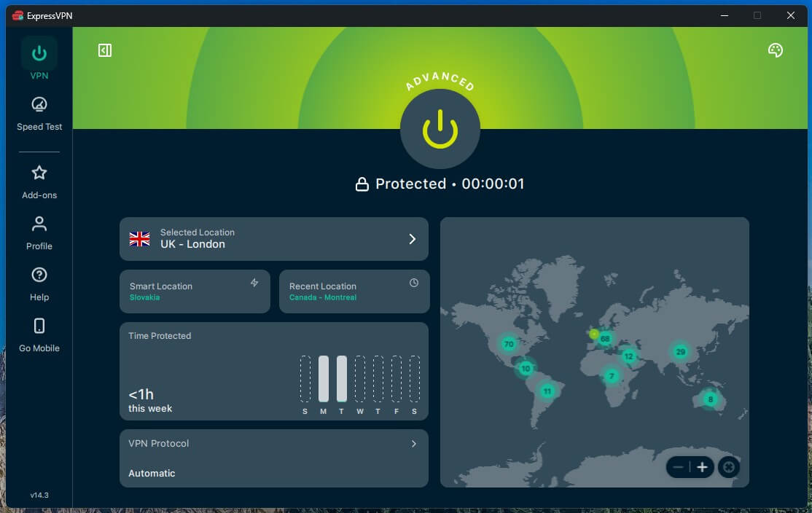Select the Asia cluster marked 29

coord(681,352)
